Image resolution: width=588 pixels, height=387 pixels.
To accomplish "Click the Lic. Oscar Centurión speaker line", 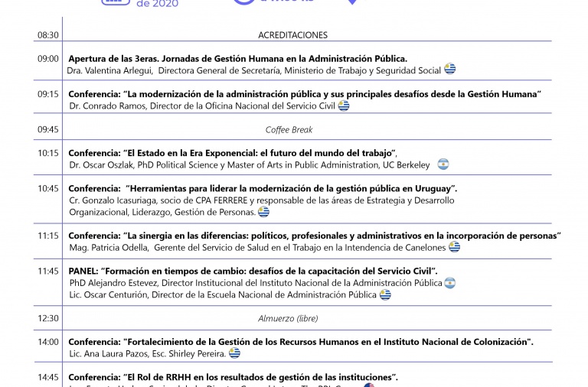I will [x=223, y=295].
